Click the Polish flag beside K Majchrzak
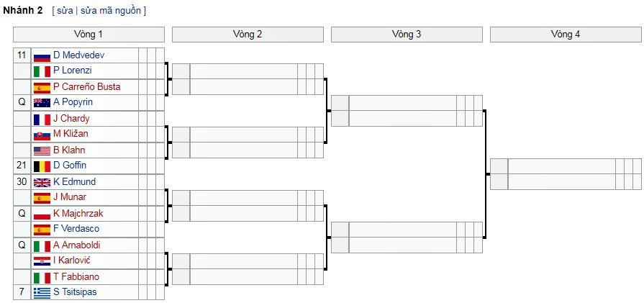 (x=42, y=214)
